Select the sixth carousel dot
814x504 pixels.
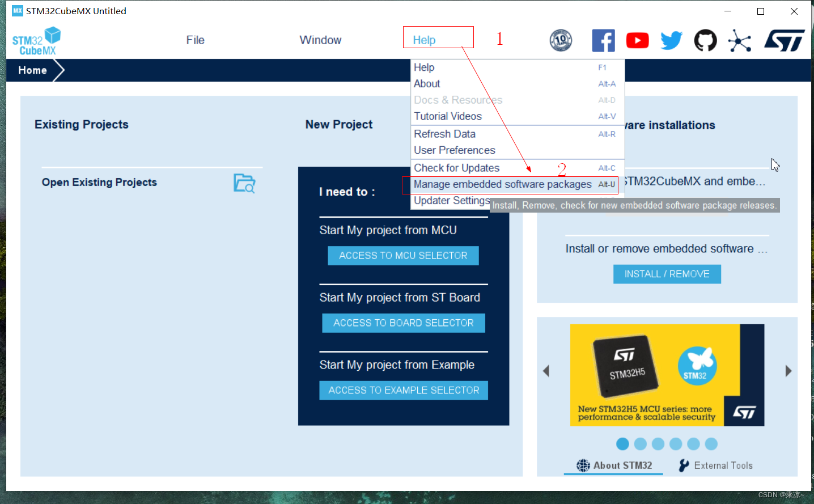(711, 444)
